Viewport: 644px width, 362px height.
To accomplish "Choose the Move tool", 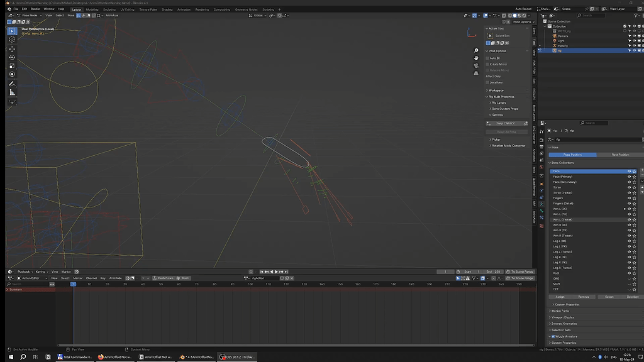I will point(12,49).
